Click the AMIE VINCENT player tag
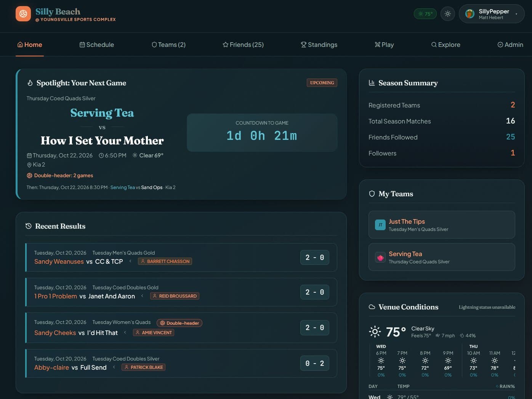 point(154,333)
